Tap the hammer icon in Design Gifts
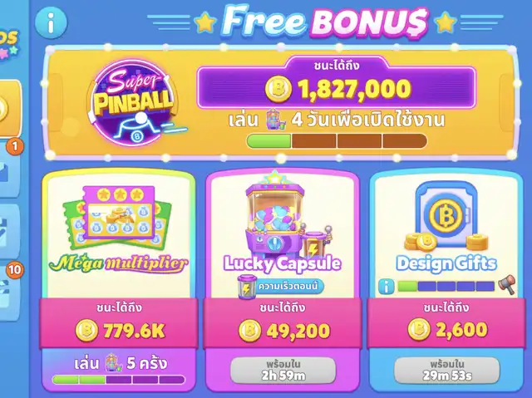 pyautogui.click(x=507, y=285)
